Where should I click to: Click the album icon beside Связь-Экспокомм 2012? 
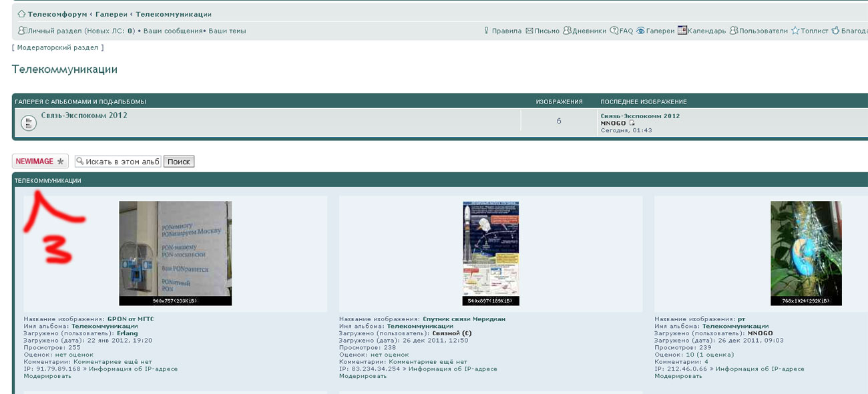pyautogui.click(x=28, y=123)
